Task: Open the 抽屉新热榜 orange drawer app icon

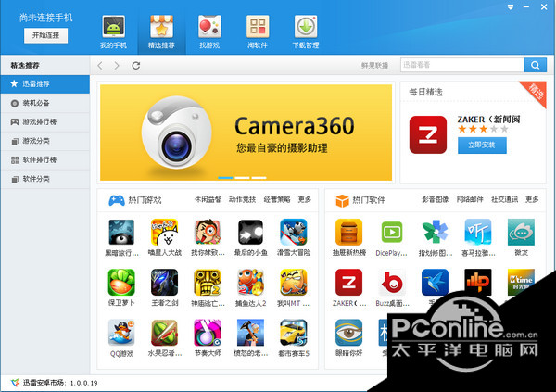Action: [x=349, y=233]
